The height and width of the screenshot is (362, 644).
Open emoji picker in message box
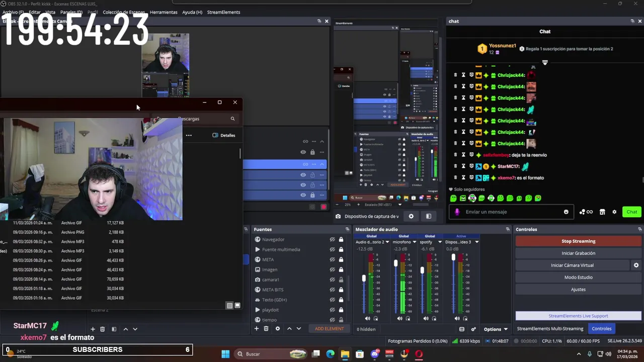566,212
